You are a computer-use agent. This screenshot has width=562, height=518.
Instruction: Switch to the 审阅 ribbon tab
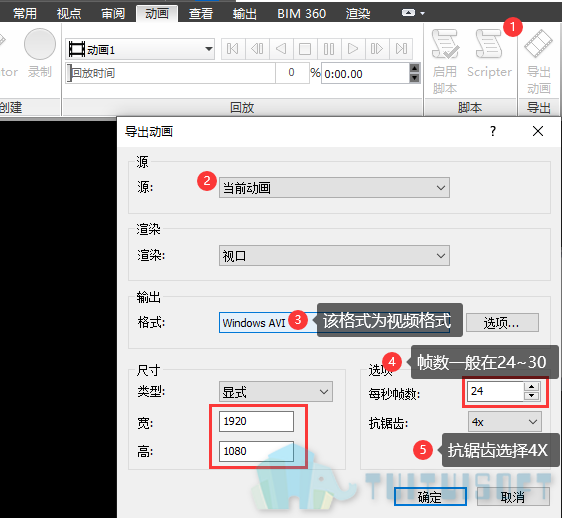(x=113, y=14)
